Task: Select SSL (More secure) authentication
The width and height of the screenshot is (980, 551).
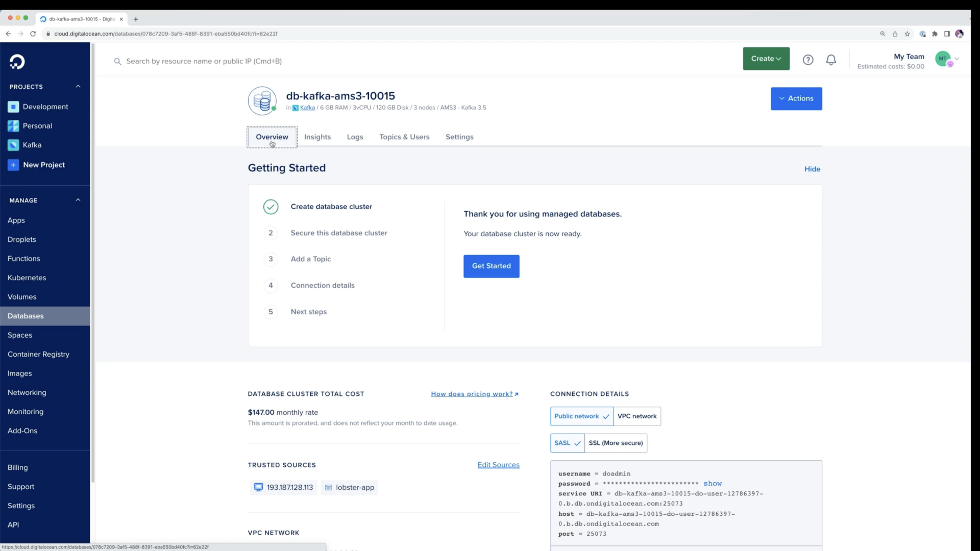Action: pos(616,443)
